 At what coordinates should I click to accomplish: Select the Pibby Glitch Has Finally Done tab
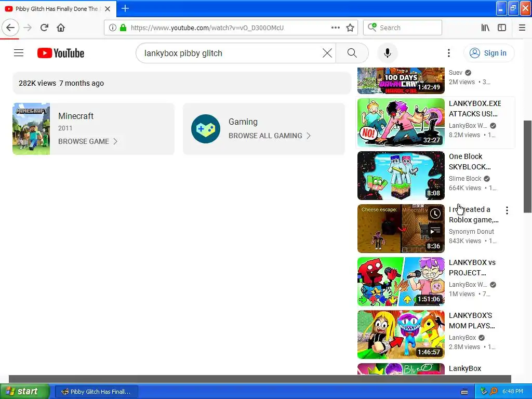58,9
